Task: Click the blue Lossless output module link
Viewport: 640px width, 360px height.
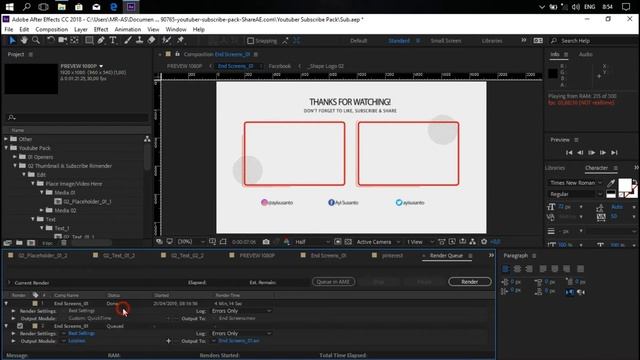Action: click(x=77, y=341)
